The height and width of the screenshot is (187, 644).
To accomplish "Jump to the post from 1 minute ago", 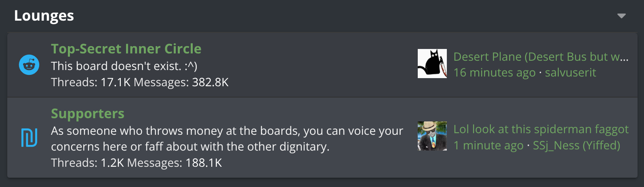I will point(488,145).
